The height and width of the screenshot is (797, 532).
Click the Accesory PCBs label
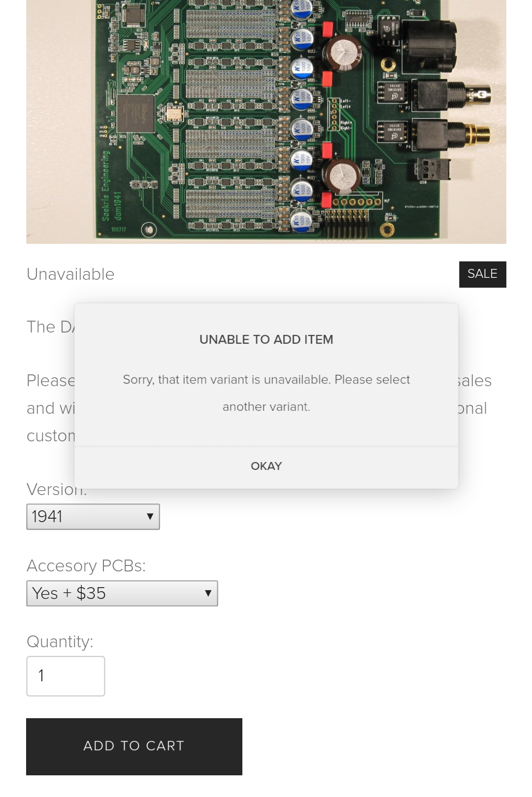pos(86,565)
